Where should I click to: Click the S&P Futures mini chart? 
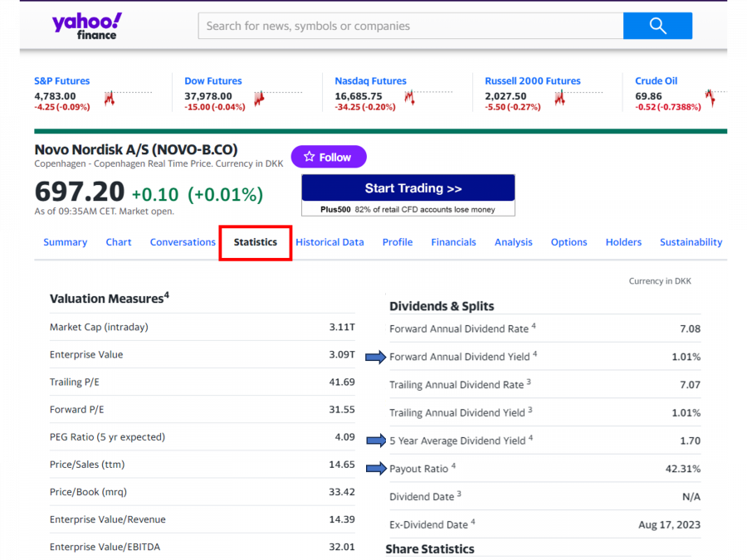128,98
